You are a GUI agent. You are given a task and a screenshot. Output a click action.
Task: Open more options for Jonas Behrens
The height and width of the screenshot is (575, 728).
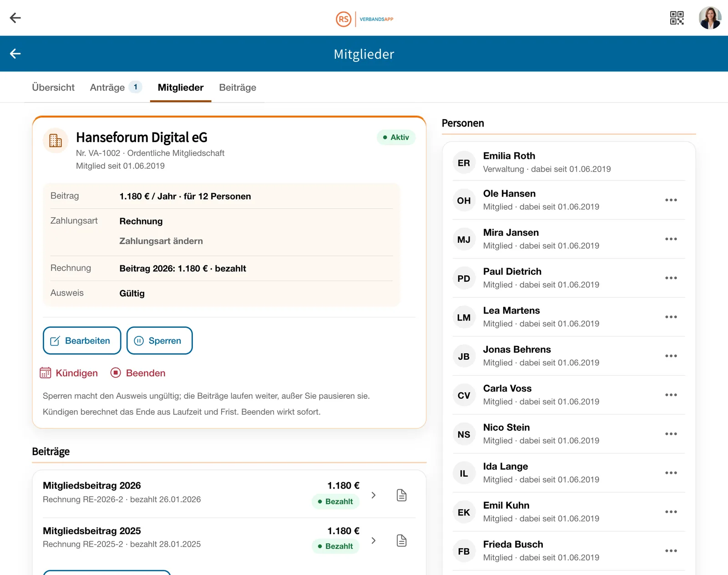(671, 356)
